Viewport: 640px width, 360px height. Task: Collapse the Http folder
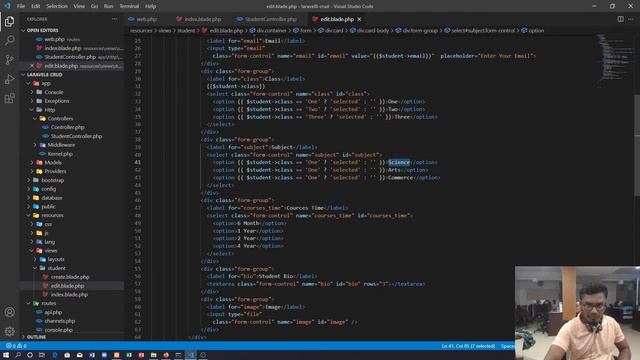click(49, 110)
